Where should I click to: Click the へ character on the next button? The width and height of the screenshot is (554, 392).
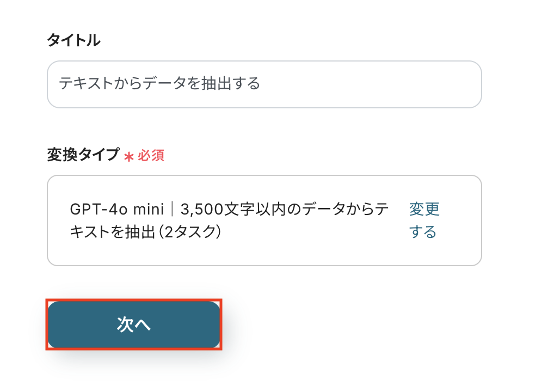click(x=142, y=325)
